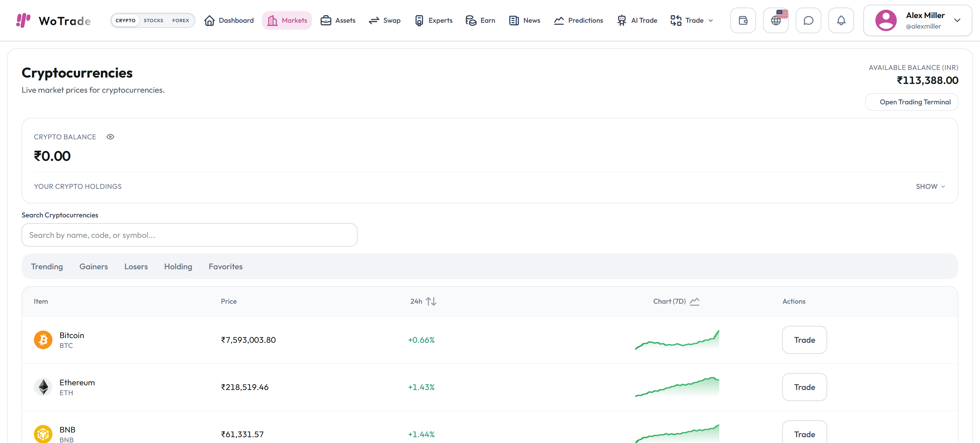Image resolution: width=980 pixels, height=443 pixels.
Task: View BNB 7-day sparkline chart
Action: pyautogui.click(x=677, y=433)
